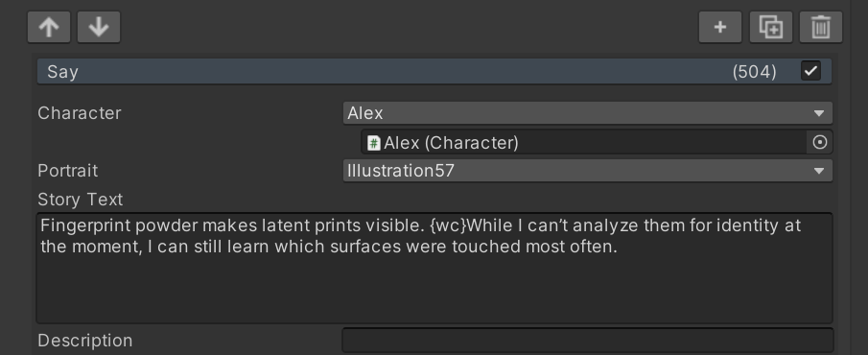Click the arrow on the Portrait dropdown
The width and height of the screenshot is (868, 355).
click(819, 171)
